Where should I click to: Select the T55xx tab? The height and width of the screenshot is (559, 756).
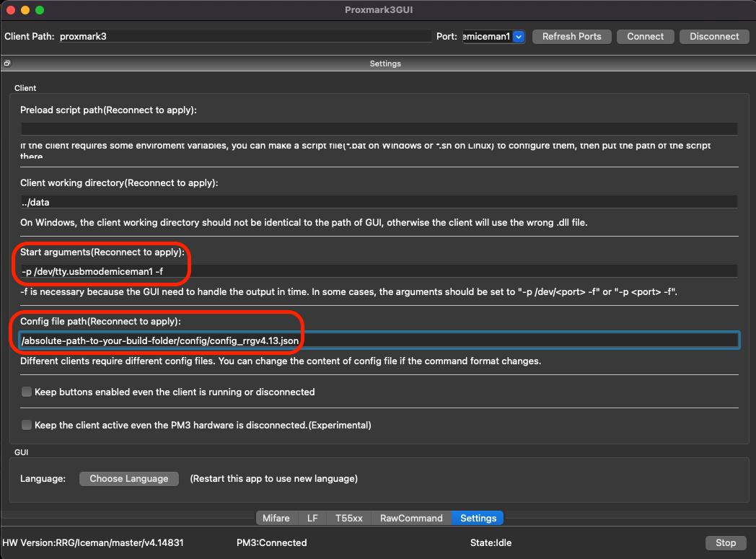click(349, 518)
